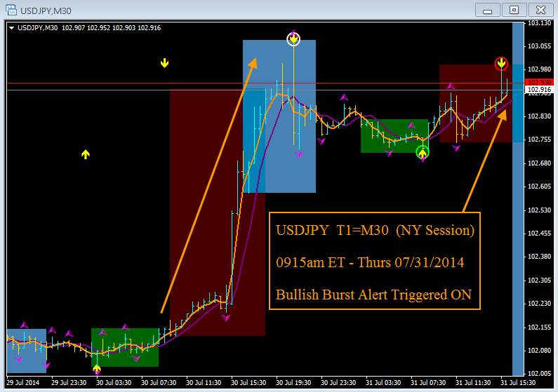558x392 pixels.
Task: Click the '30 Jul 23:30' time axis label
Action: [x=338, y=383]
